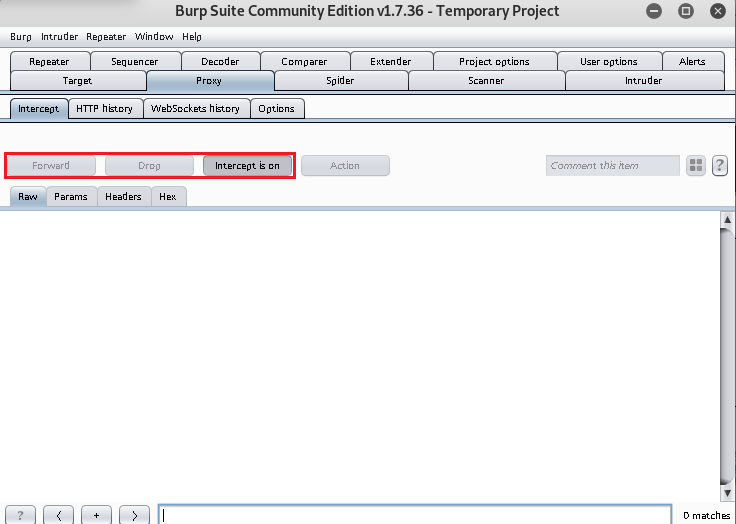Select the Headers message view tab
Viewport: 736px width, 524px height.
pos(123,197)
